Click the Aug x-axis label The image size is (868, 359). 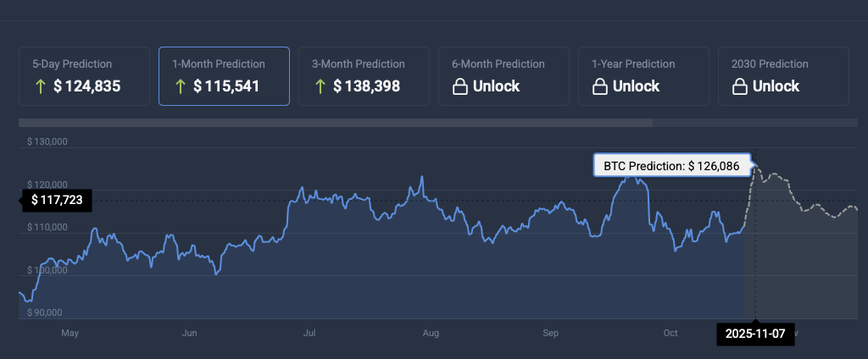[431, 333]
